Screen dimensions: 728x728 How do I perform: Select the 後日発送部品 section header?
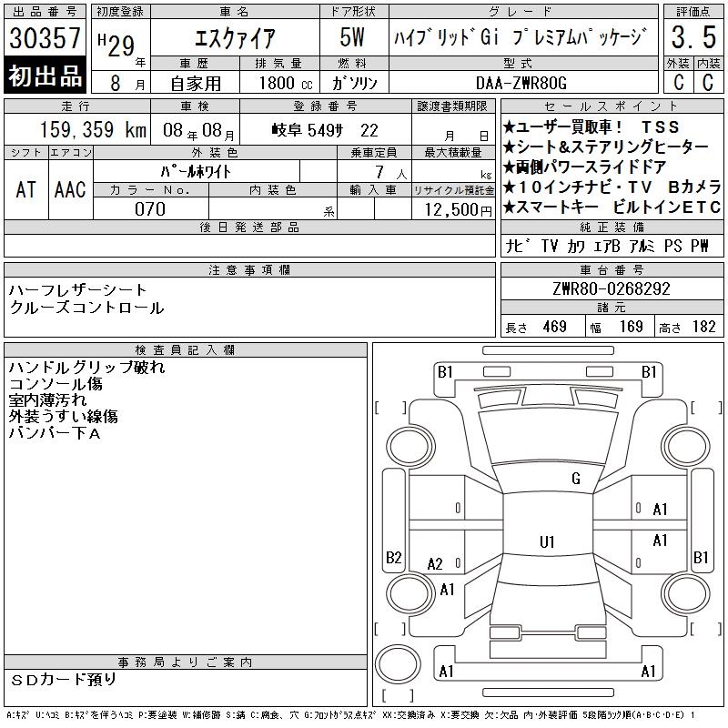tap(249, 227)
